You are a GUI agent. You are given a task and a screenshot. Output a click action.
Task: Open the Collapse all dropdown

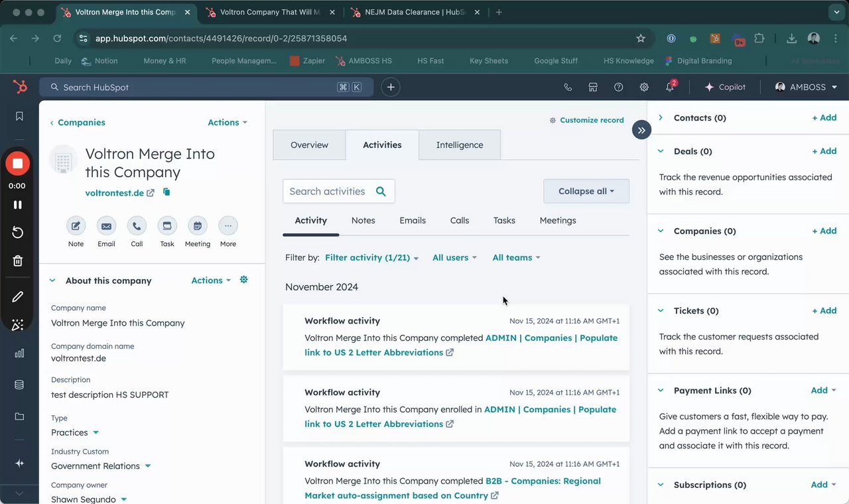pyautogui.click(x=586, y=191)
